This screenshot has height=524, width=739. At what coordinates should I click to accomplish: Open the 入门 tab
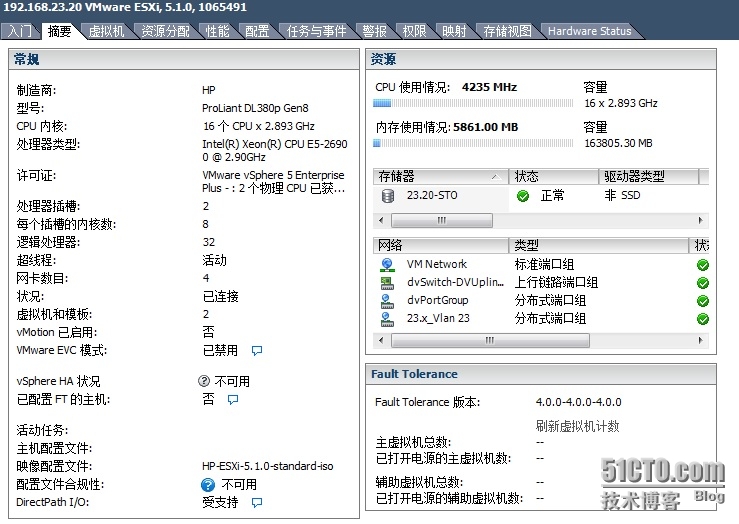click(x=19, y=31)
